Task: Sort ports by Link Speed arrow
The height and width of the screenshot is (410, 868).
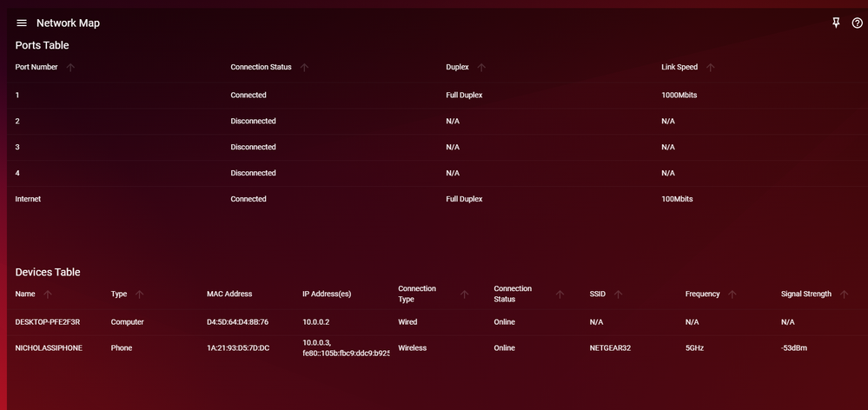Action: (x=710, y=68)
